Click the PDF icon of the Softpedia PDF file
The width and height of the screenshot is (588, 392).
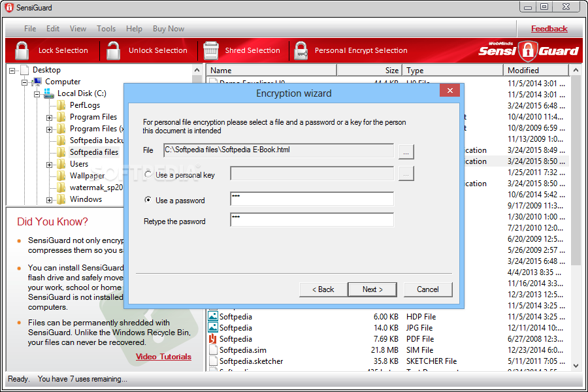pos(212,338)
